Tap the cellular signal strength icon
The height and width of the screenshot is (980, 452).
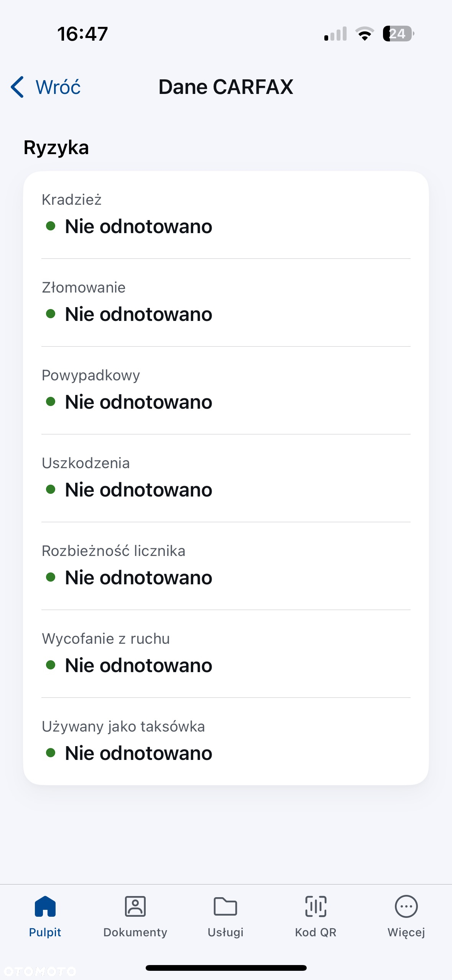point(335,34)
